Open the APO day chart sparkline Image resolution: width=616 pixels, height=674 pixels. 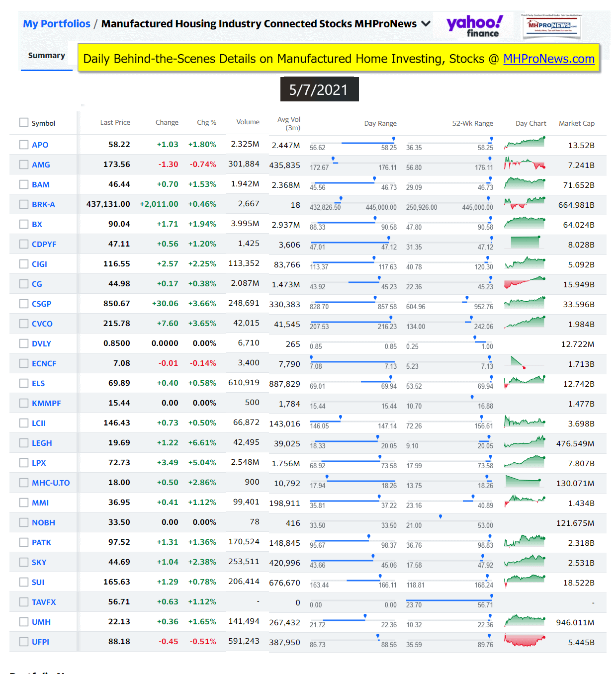tap(525, 144)
